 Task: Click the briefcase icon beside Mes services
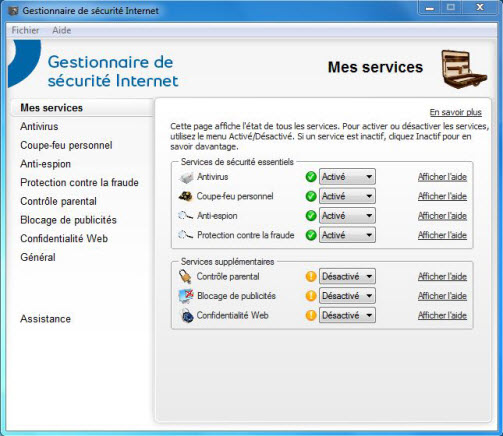[x=464, y=69]
